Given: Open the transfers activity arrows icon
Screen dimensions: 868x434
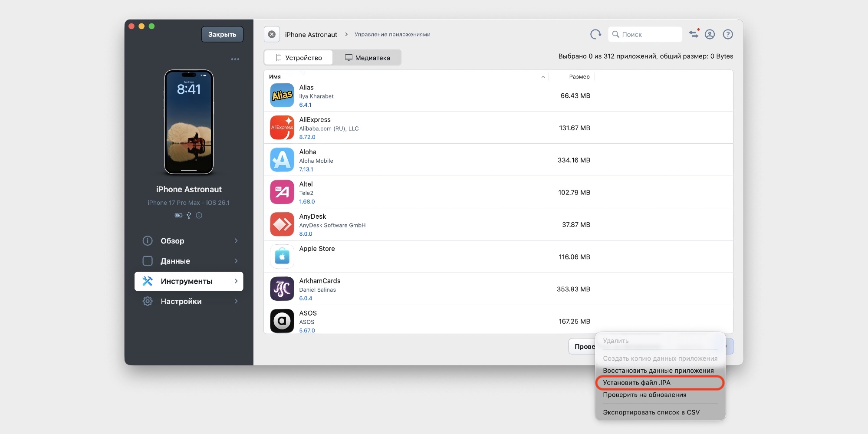Looking at the screenshot, I should 694,34.
